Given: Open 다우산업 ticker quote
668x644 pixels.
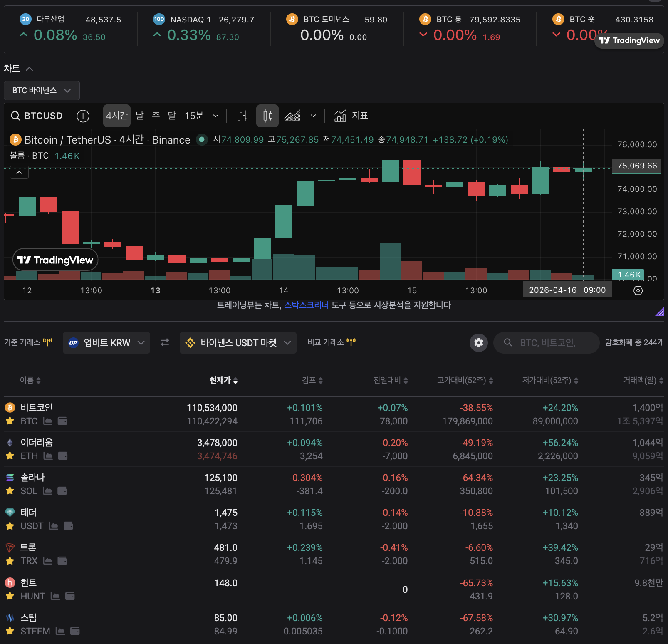Looking at the screenshot, I should tap(70, 28).
